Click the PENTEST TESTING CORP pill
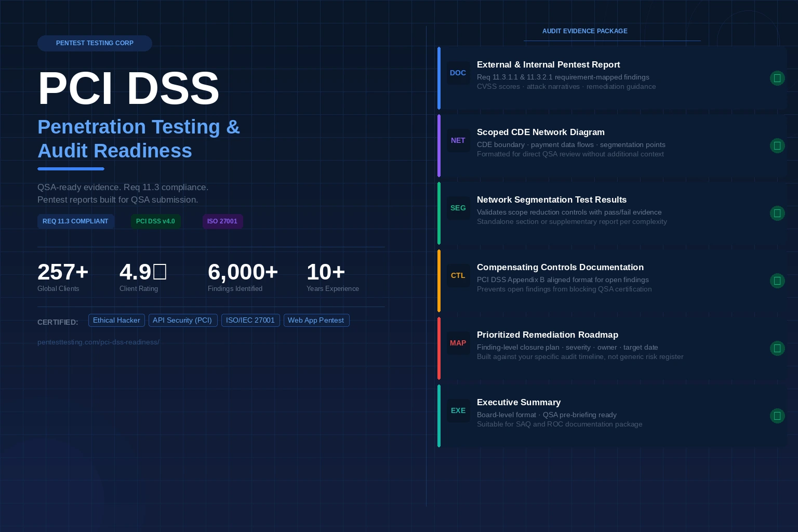This screenshot has height=532, width=798. pos(95,43)
